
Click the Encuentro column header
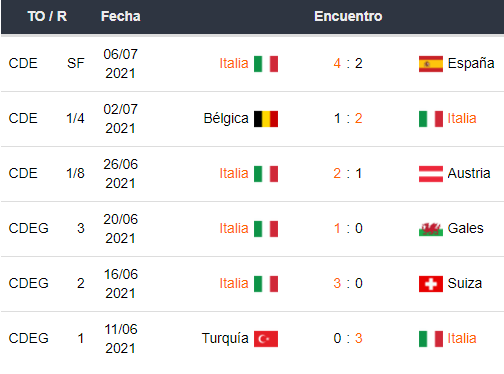click(348, 16)
